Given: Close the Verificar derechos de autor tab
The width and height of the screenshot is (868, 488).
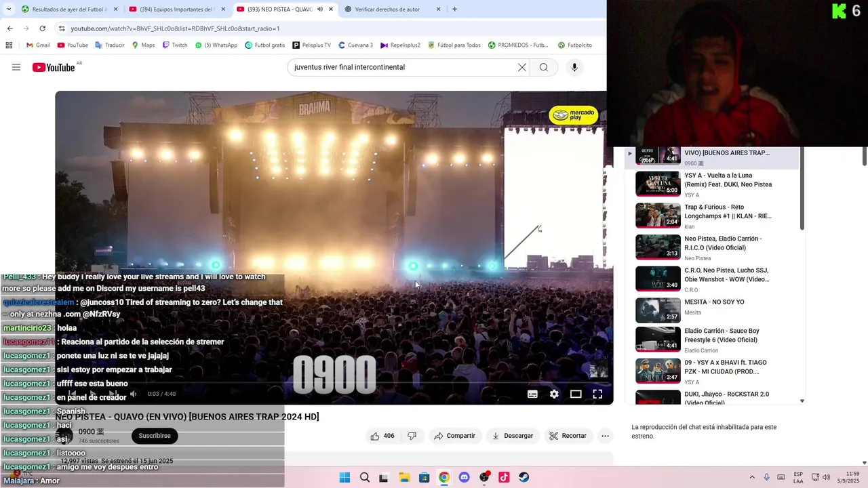Looking at the screenshot, I should pos(438,9).
